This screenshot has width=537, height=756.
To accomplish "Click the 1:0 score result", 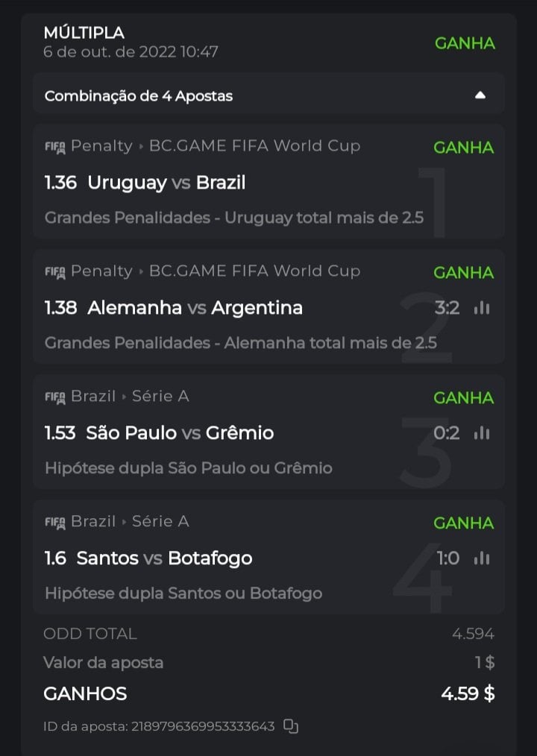I will (447, 558).
